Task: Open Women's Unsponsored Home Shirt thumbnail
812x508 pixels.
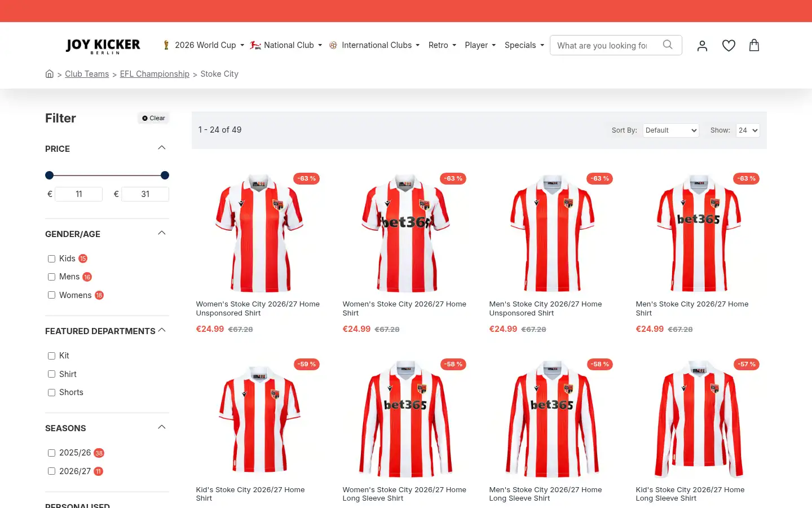Action: (x=259, y=233)
